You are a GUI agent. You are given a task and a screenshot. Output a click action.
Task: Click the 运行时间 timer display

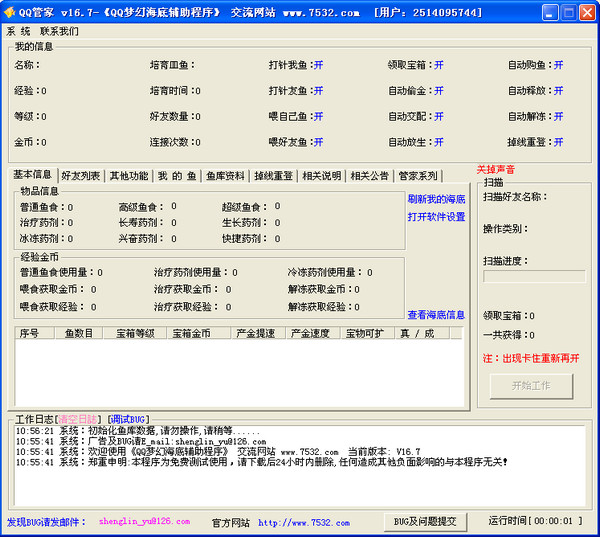535,521
